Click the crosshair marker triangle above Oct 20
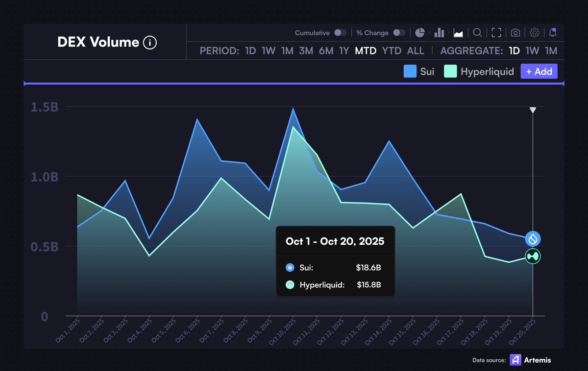 click(533, 110)
